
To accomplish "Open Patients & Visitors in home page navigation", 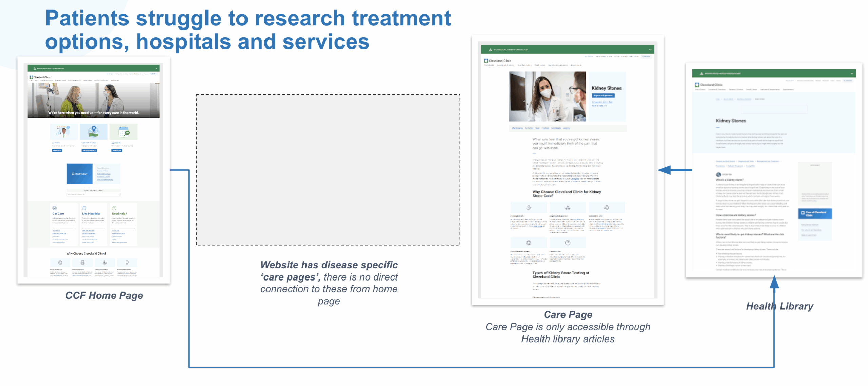I will point(61,81).
